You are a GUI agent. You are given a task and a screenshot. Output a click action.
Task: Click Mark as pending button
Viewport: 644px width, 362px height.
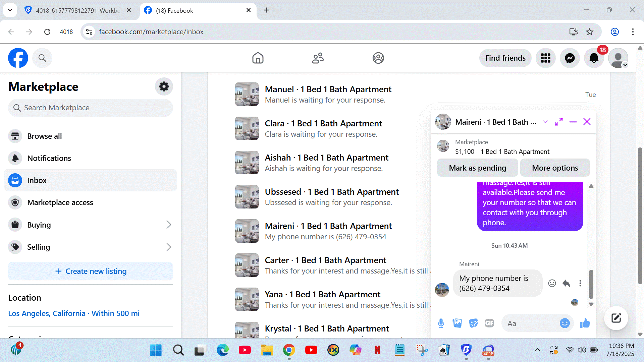click(x=477, y=168)
